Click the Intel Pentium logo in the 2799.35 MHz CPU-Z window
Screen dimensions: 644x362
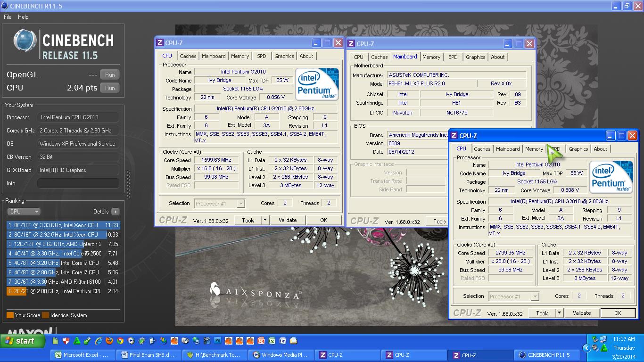click(611, 177)
